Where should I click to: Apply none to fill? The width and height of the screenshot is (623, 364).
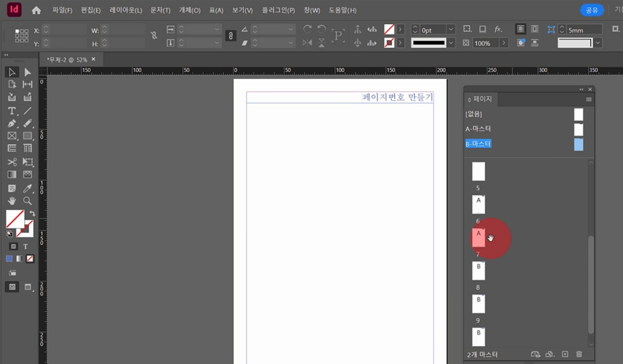tap(30, 259)
